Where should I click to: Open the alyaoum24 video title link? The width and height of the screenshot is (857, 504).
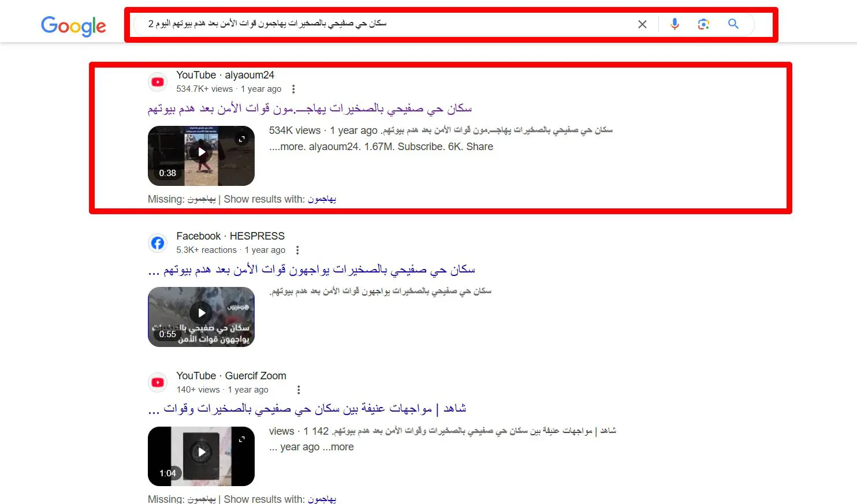click(310, 109)
